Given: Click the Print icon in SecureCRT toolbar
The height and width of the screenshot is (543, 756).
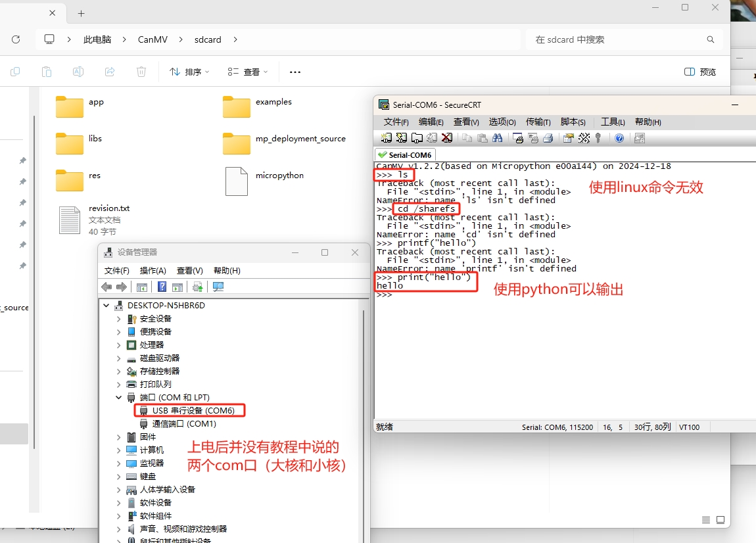Looking at the screenshot, I should 549,137.
